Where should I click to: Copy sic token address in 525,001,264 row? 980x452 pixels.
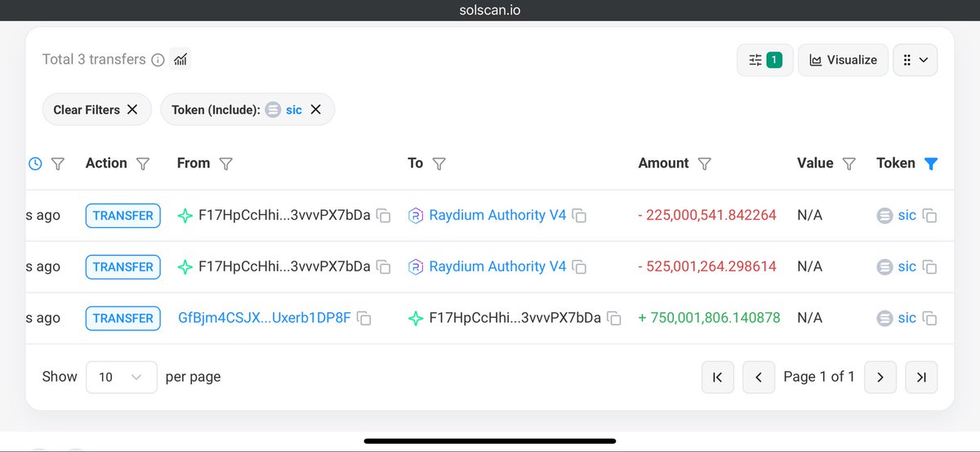[929, 267]
